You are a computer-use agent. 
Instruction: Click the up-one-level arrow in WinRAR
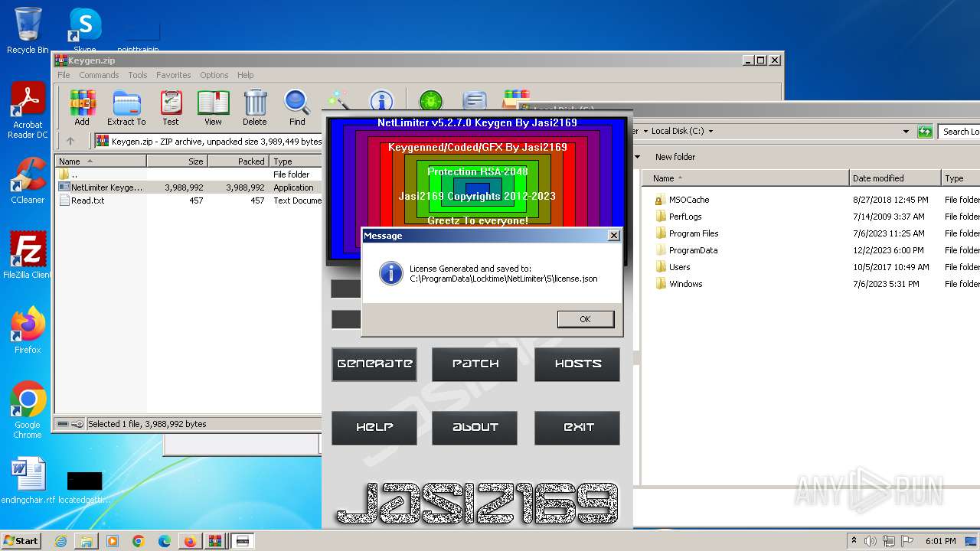(70, 141)
